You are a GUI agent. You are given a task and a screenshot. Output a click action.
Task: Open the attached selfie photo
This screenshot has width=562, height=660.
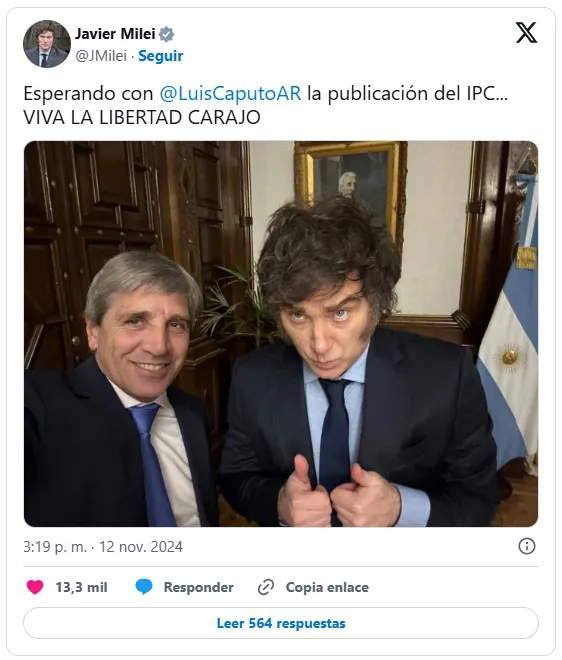click(281, 334)
